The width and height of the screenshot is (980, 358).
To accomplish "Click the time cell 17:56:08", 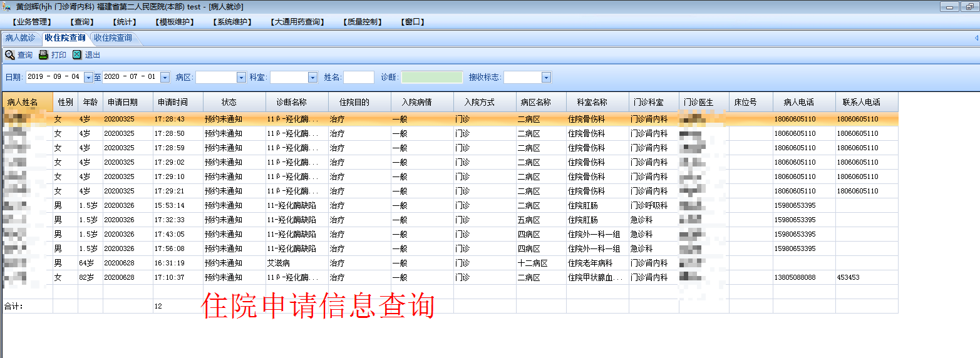I will coord(178,248).
